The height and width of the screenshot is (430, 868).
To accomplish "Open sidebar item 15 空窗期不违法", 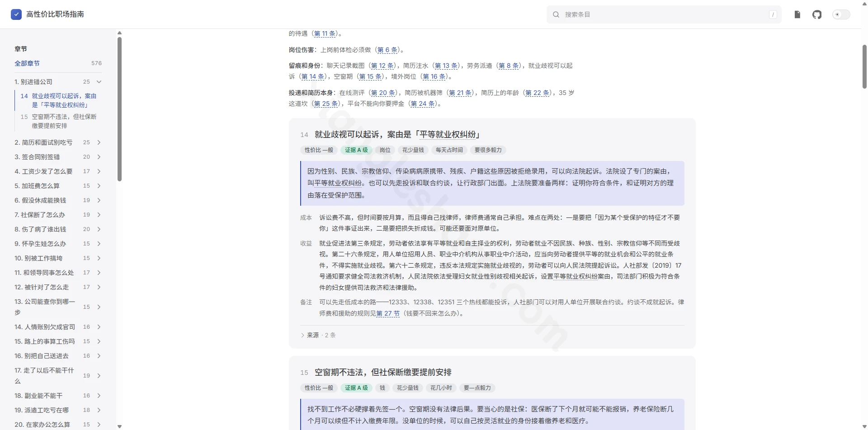I will (x=58, y=121).
